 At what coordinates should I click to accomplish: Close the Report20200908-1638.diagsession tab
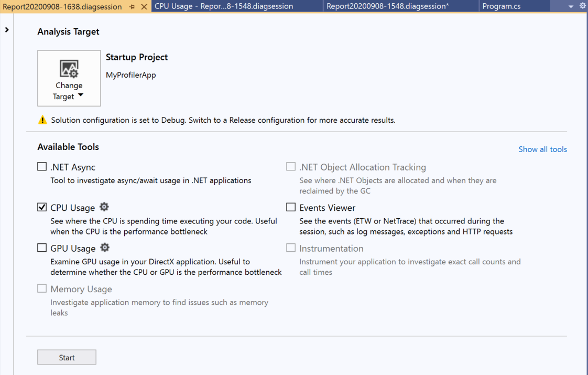pos(144,7)
